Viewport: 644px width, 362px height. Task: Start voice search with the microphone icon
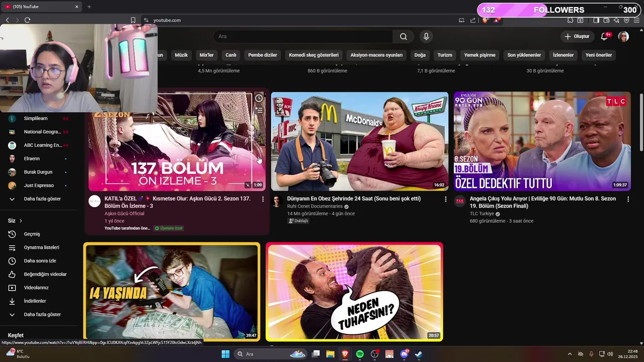coord(426,37)
